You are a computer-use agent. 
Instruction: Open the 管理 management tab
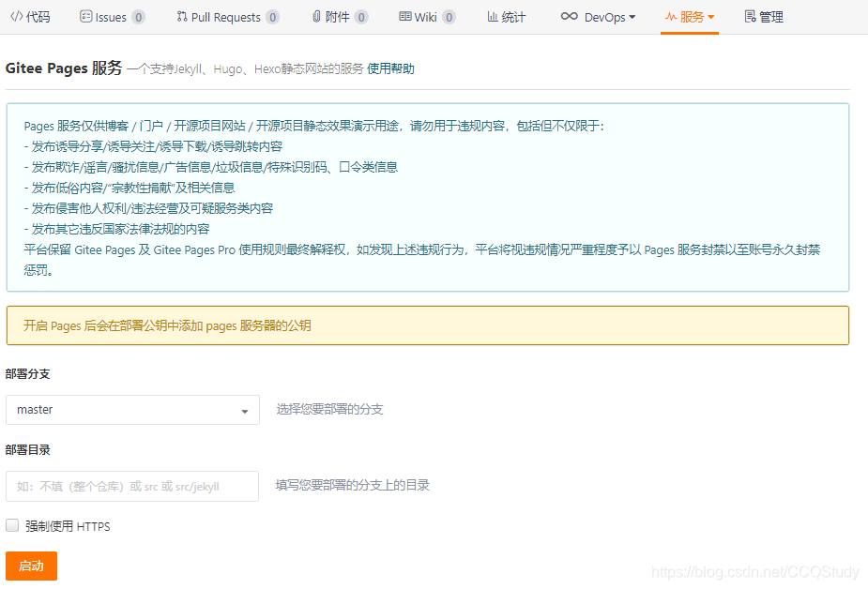tap(764, 17)
